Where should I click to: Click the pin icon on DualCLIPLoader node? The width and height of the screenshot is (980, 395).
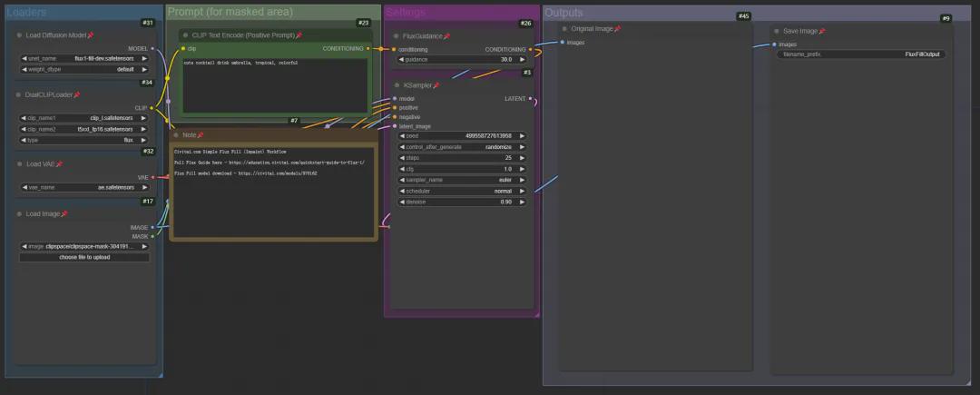coord(77,95)
